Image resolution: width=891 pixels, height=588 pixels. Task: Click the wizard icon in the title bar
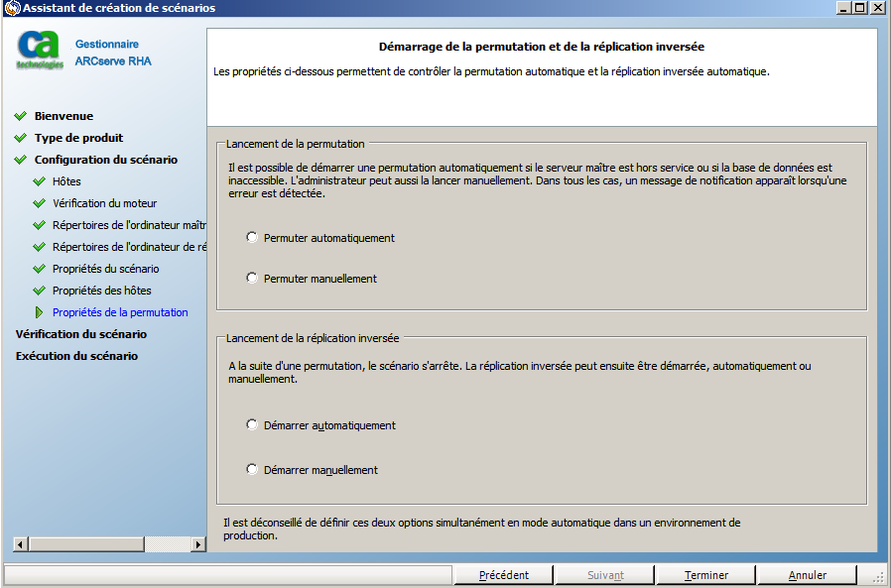click(x=12, y=8)
